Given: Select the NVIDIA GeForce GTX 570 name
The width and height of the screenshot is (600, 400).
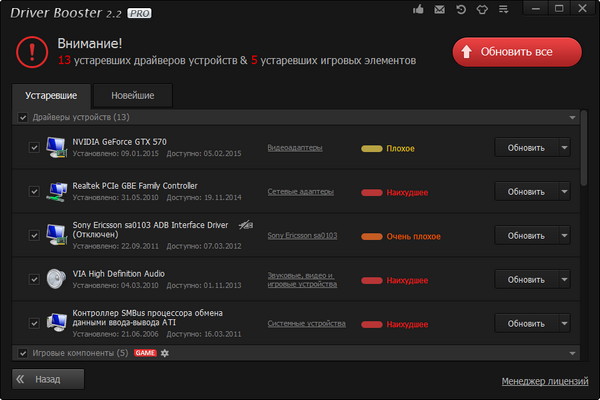Looking at the screenshot, I should pyautogui.click(x=119, y=142).
